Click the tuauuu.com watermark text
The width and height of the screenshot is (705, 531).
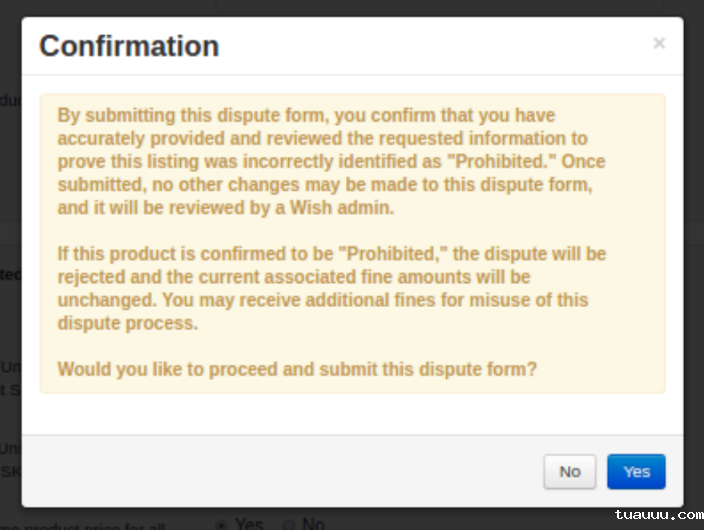(659, 516)
